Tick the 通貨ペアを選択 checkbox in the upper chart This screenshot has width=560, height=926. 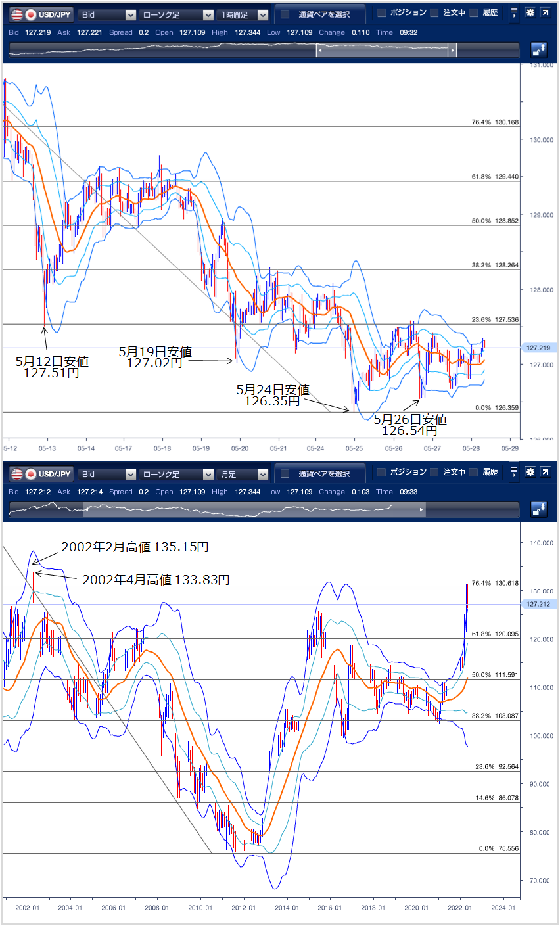[285, 14]
